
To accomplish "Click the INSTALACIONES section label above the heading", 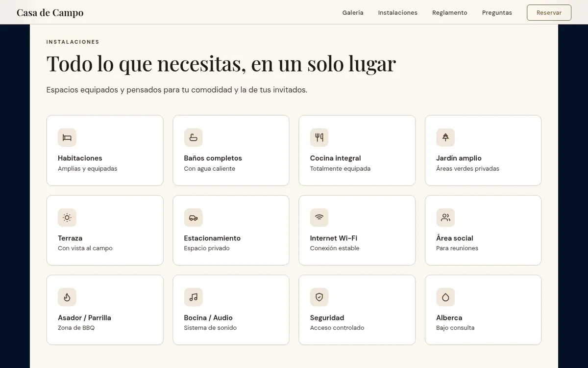I will tap(73, 42).
